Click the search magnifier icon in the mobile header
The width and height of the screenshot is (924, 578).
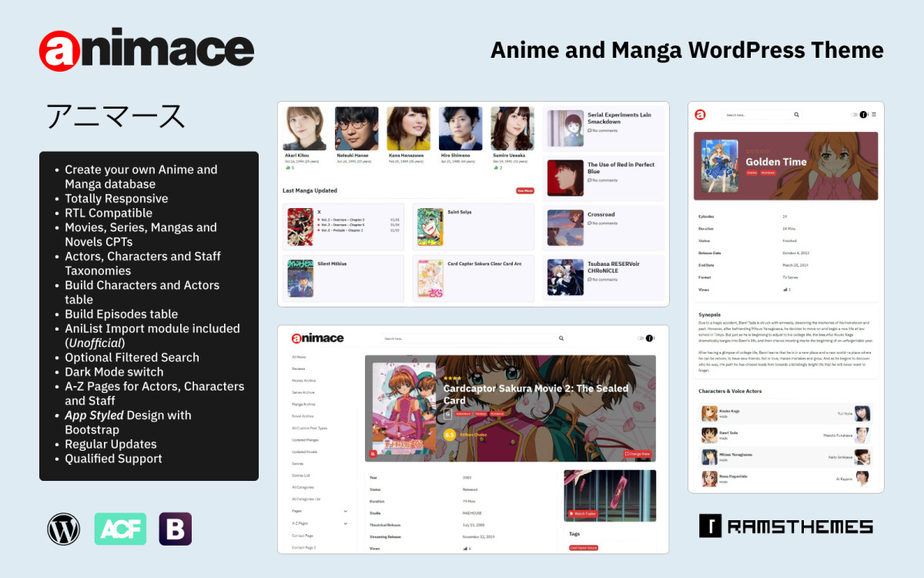[x=796, y=114]
